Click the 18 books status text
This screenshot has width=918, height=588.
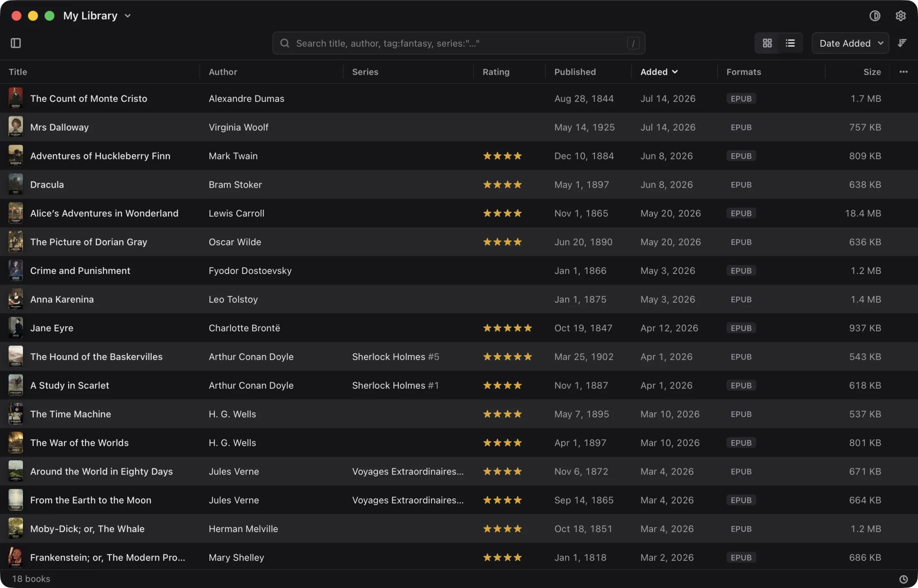click(x=31, y=579)
